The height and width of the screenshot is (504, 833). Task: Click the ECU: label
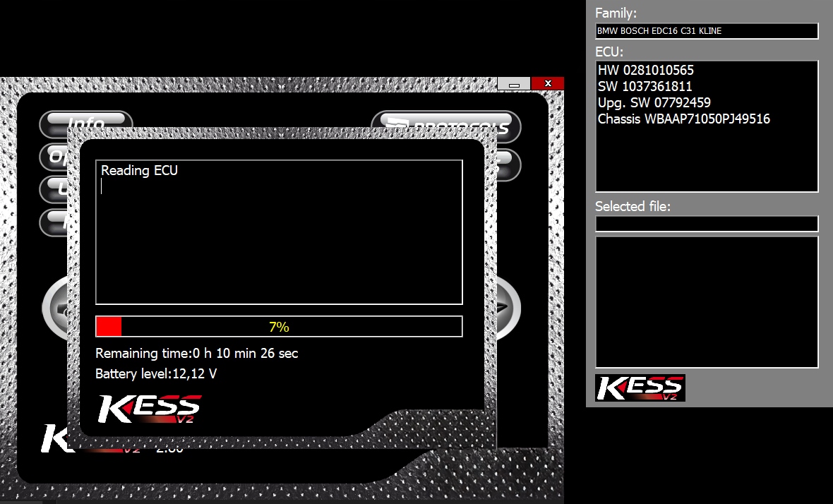click(x=609, y=52)
